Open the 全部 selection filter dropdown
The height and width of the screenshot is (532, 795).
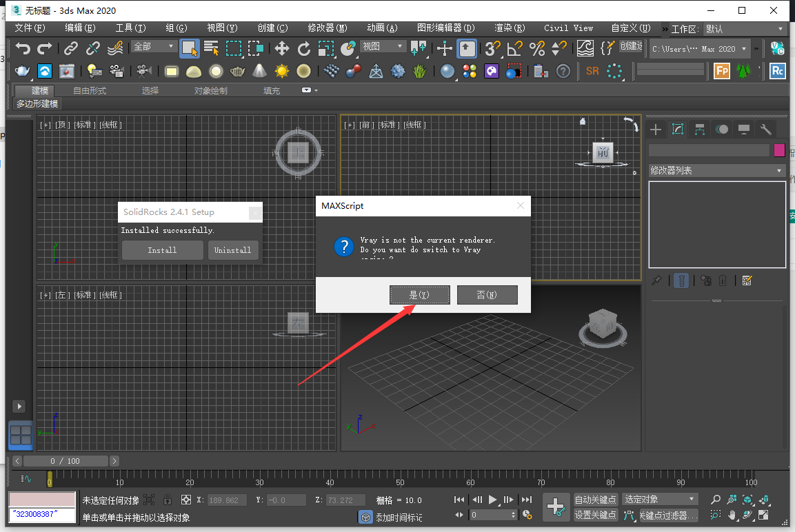[154, 47]
